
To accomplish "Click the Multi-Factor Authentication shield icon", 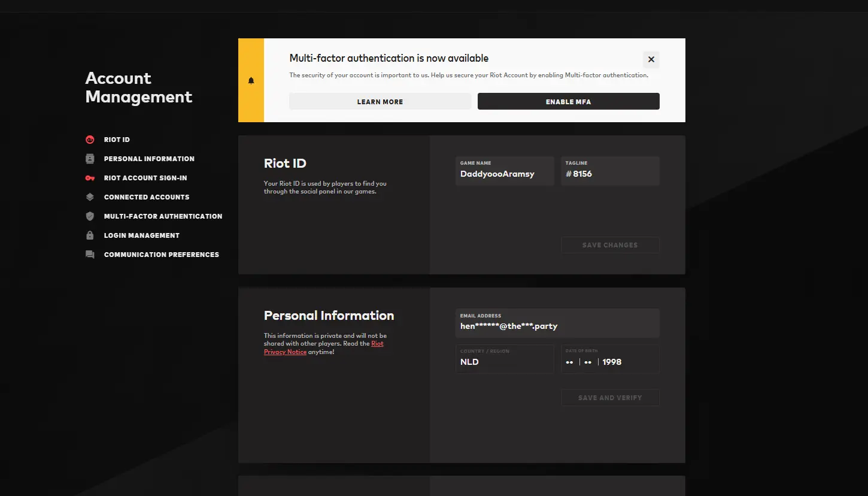I will (x=90, y=216).
